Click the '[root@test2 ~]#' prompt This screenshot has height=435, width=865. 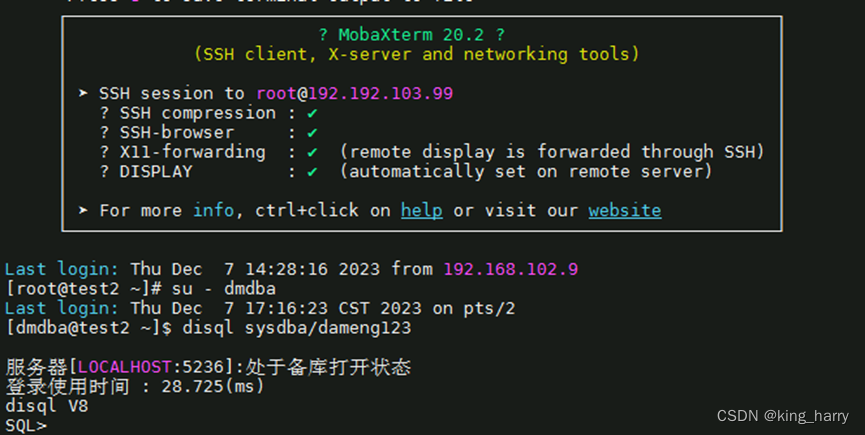pyautogui.click(x=83, y=288)
